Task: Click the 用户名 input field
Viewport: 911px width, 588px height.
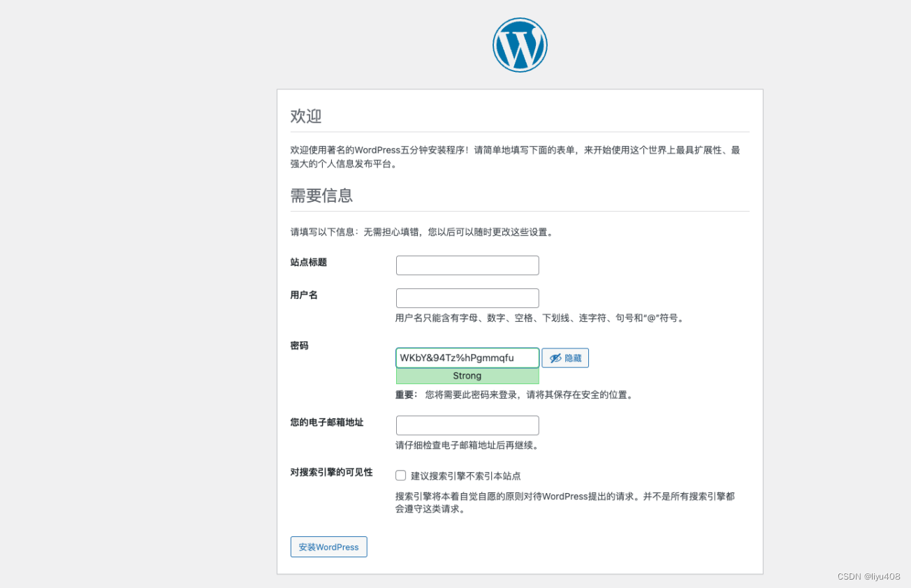Action: point(467,298)
